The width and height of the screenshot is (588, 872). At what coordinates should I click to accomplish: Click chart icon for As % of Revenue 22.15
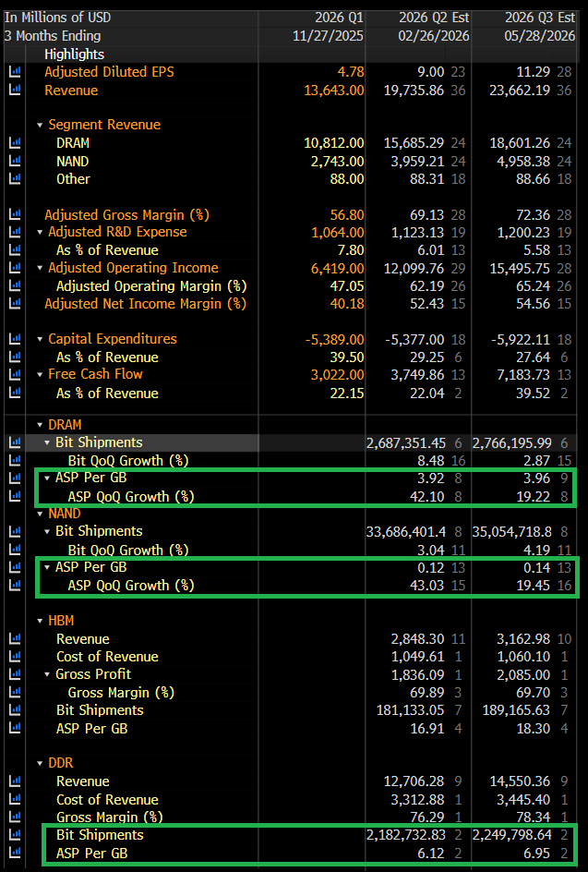(x=15, y=392)
